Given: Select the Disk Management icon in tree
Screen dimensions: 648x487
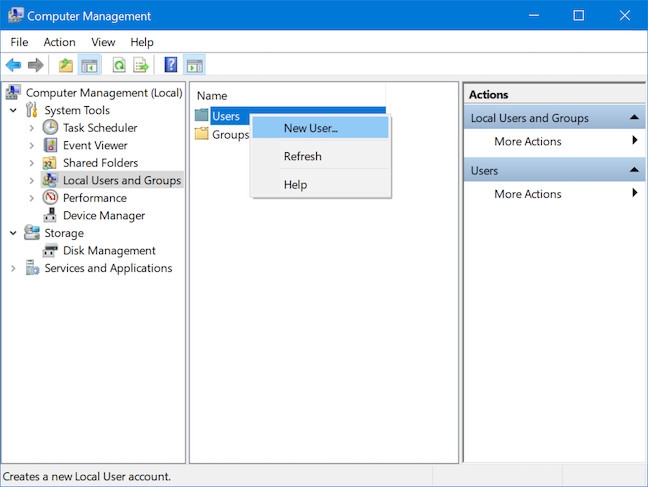Looking at the screenshot, I should point(51,251).
